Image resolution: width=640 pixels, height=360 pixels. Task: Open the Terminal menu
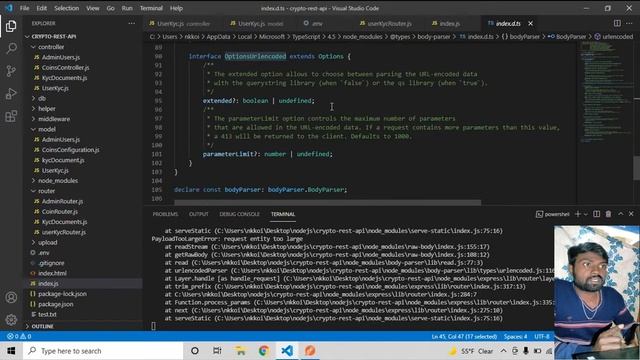pos(151,8)
